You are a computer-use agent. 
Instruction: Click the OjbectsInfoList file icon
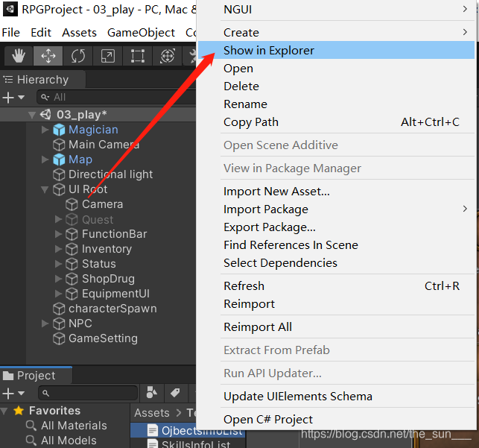(153, 430)
